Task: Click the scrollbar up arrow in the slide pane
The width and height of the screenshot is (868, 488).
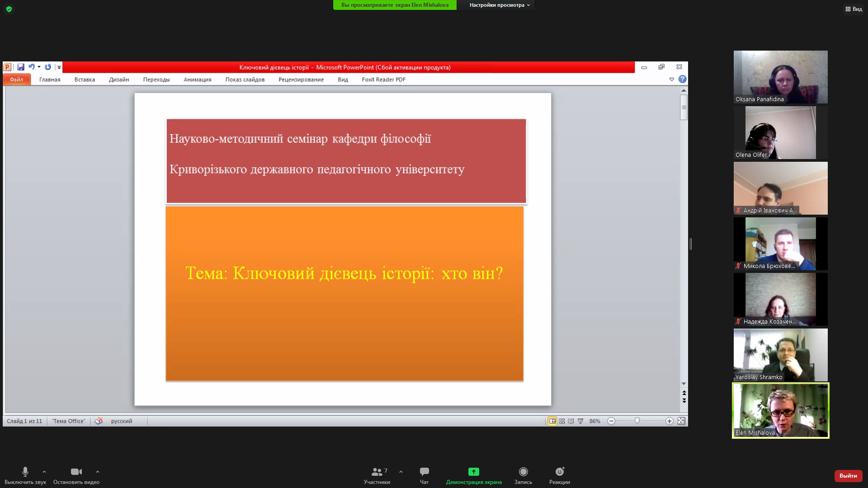Action: [684, 90]
